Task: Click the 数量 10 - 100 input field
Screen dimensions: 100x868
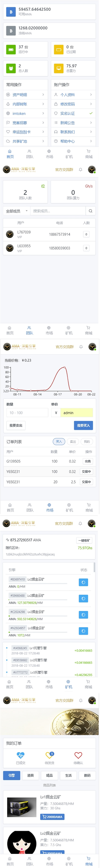Action: pyautogui.click(x=27, y=413)
